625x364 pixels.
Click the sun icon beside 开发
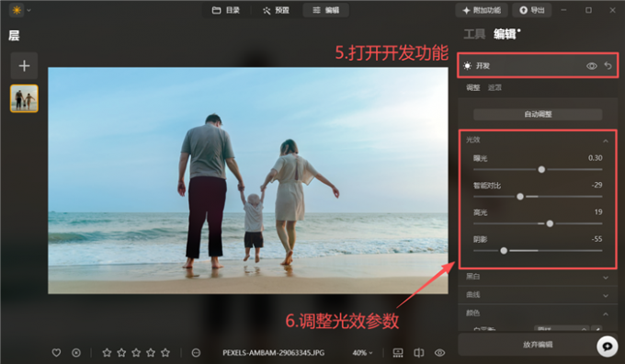pyautogui.click(x=467, y=66)
